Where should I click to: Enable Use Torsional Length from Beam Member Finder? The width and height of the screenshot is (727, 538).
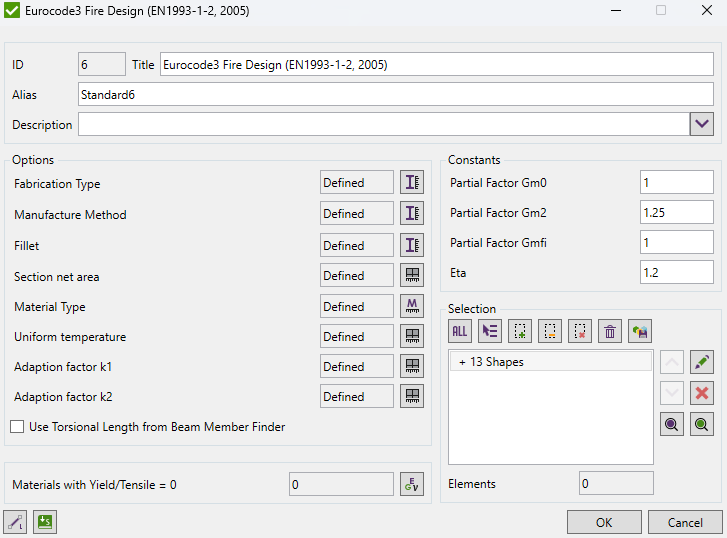17,427
